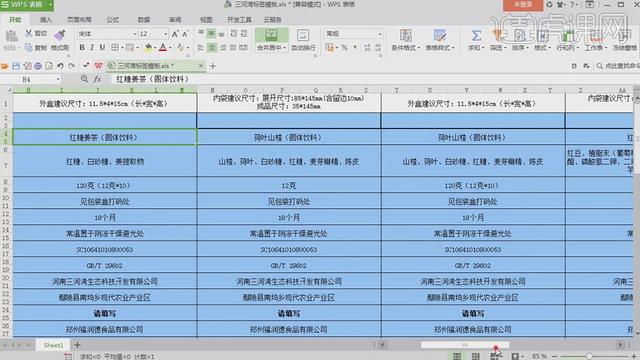This screenshot has height=360, width=640.
Task: Toggle vertical middle alignment
Action: coord(211,34)
